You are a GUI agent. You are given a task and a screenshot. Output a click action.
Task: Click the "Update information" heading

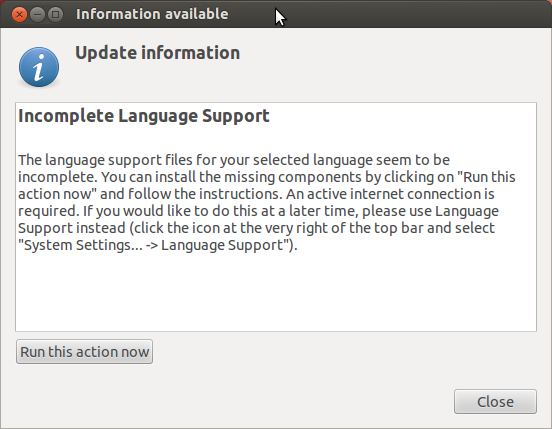pos(157,53)
